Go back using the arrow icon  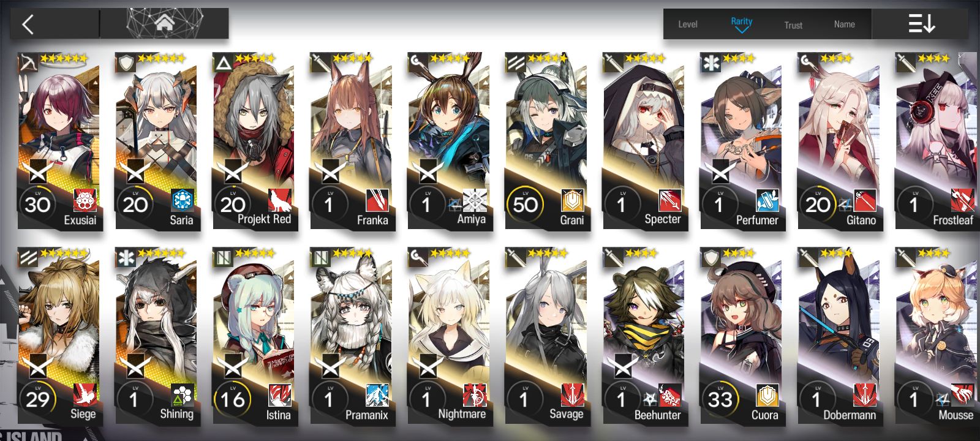click(28, 24)
